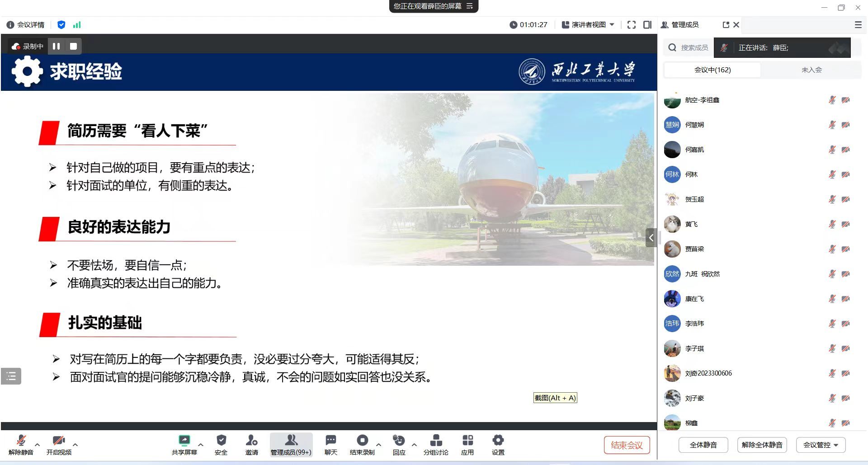
Task: Open the 设置 settings gear
Action: pos(498,441)
